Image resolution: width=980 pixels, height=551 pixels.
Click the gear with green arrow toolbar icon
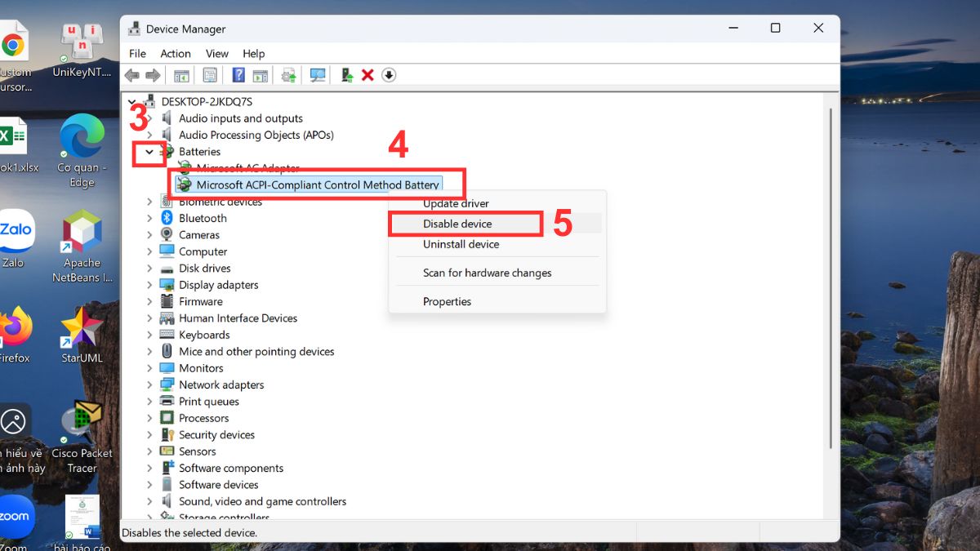(288, 75)
